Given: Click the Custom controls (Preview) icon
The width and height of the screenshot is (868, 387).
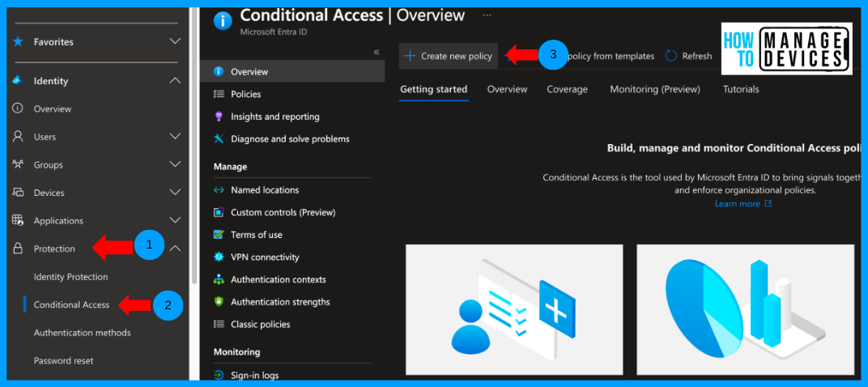Looking at the screenshot, I should click(219, 212).
